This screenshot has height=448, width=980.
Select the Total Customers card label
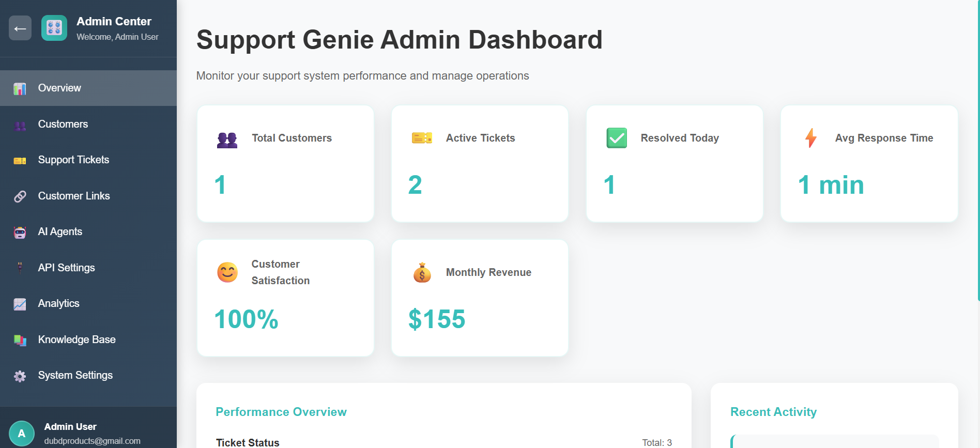pos(292,138)
